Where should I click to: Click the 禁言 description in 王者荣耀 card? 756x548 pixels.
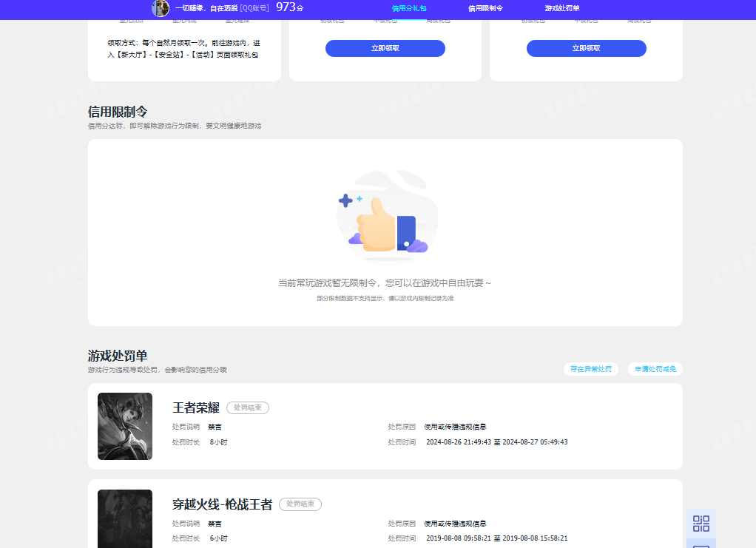tap(215, 427)
